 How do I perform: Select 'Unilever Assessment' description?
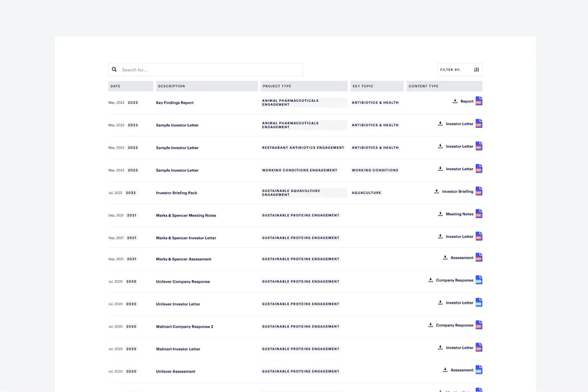coord(175,371)
